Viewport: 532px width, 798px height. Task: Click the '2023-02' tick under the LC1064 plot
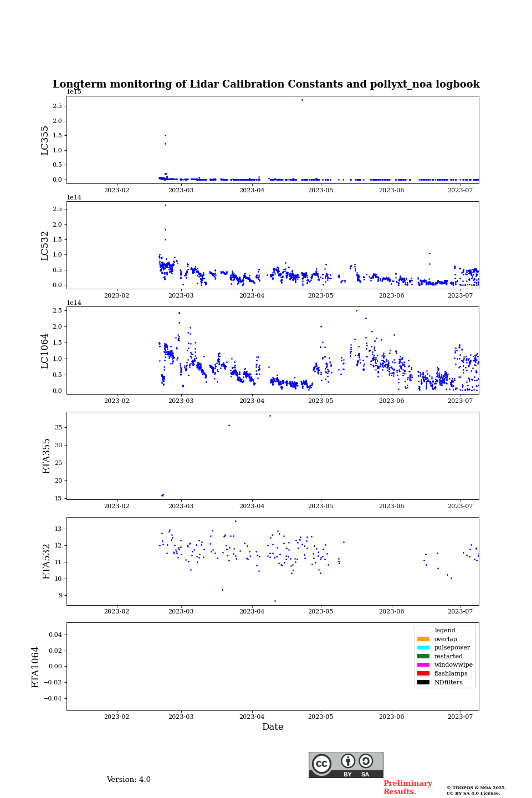pyautogui.click(x=116, y=401)
